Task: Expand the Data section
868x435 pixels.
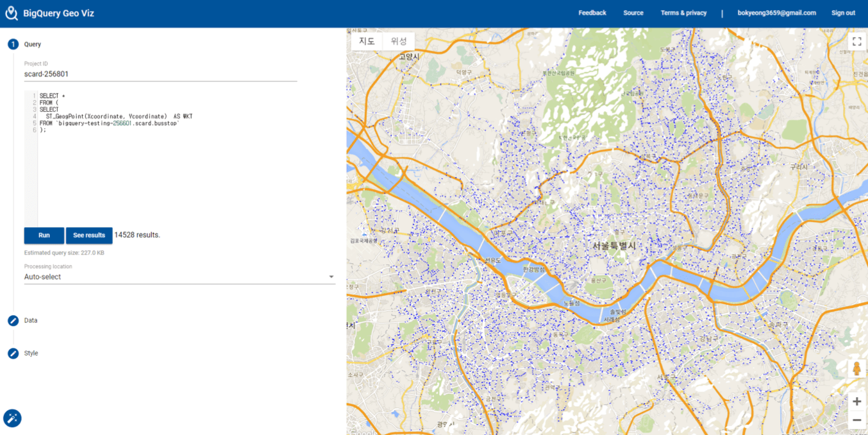Action: coord(31,320)
